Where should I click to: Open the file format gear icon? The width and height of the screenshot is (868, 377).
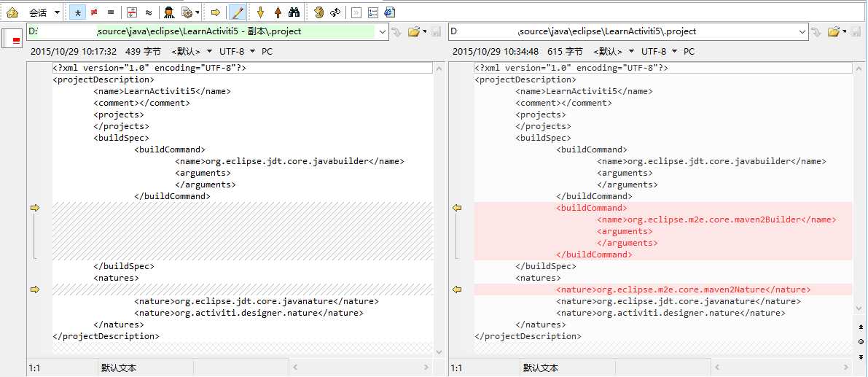tap(187, 12)
